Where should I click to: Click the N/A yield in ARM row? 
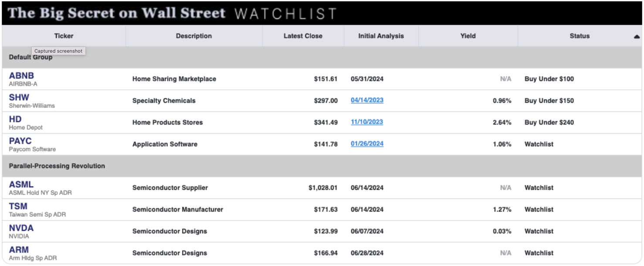(x=506, y=253)
